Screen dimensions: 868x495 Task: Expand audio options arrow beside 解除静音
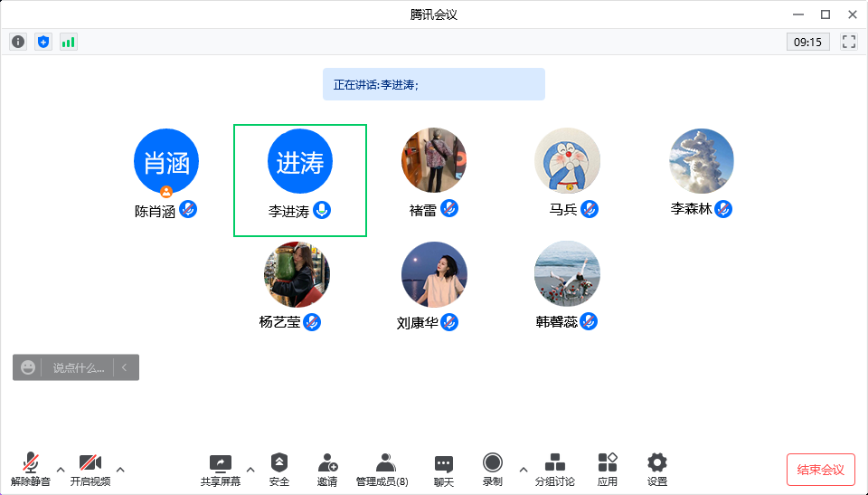tap(61, 469)
